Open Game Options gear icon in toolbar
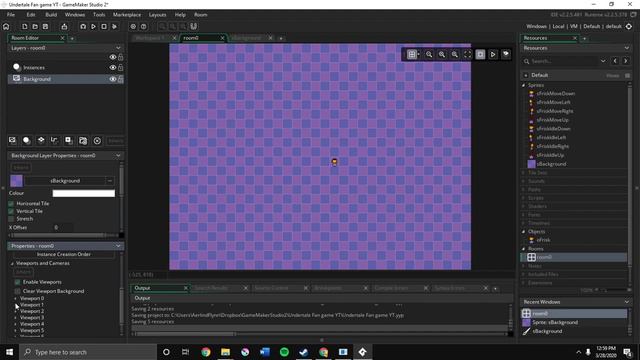 coord(133,27)
